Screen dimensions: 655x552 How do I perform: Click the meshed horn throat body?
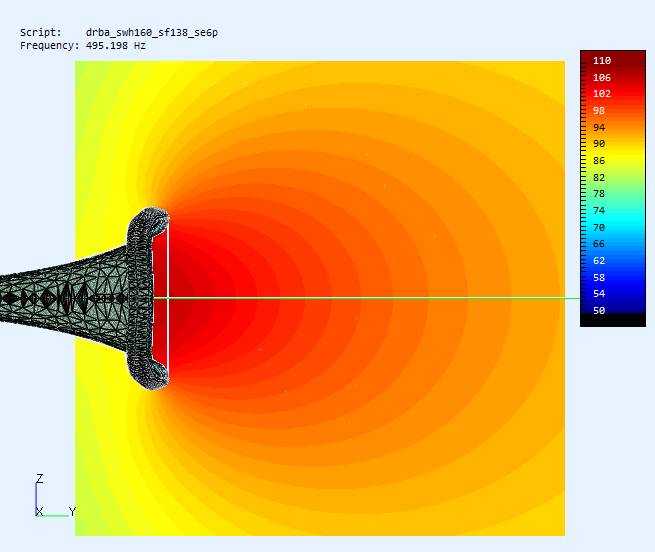tap(63, 298)
